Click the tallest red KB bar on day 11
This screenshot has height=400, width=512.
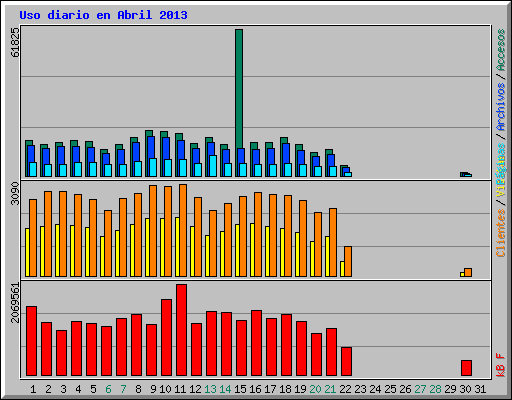click(181, 330)
